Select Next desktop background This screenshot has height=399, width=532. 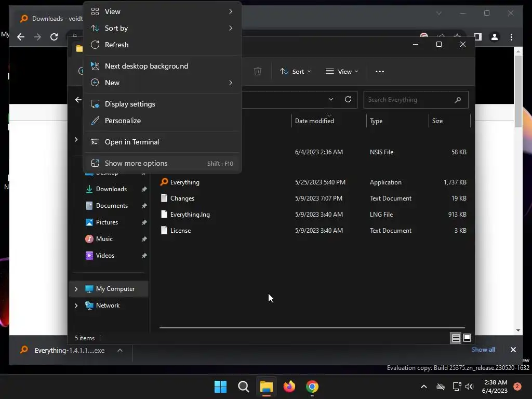[162, 66]
